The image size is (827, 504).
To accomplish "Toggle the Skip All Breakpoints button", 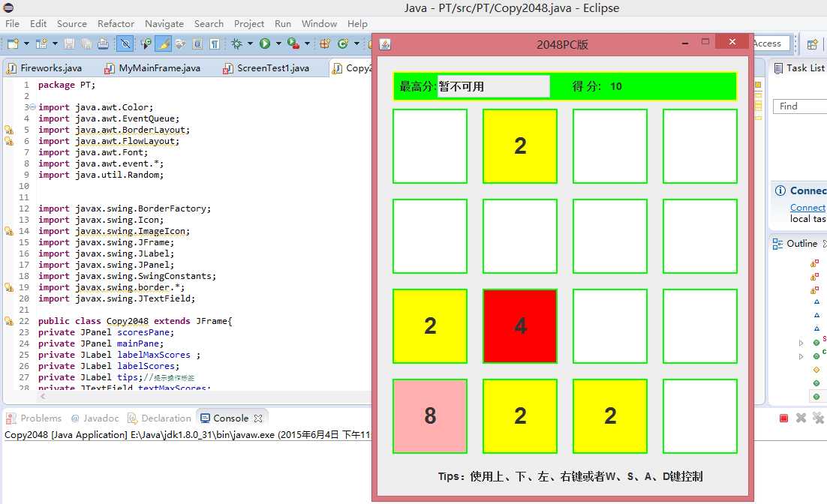I will 125,43.
